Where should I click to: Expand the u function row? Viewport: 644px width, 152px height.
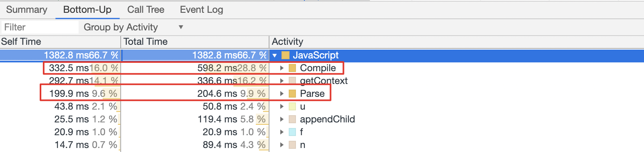tap(281, 107)
